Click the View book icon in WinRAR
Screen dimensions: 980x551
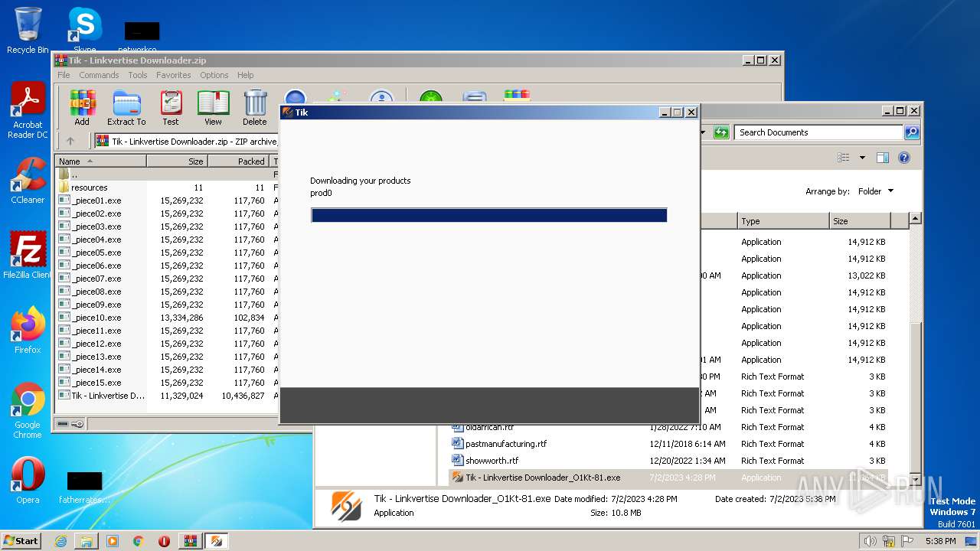pos(213,107)
